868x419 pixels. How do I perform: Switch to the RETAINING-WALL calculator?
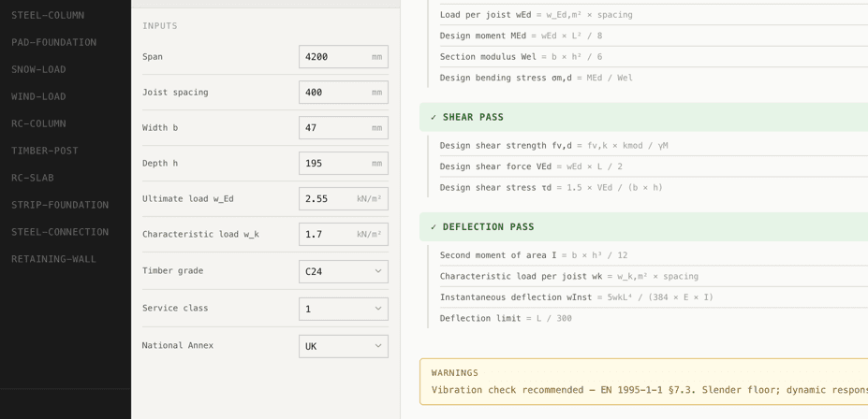coord(53,259)
